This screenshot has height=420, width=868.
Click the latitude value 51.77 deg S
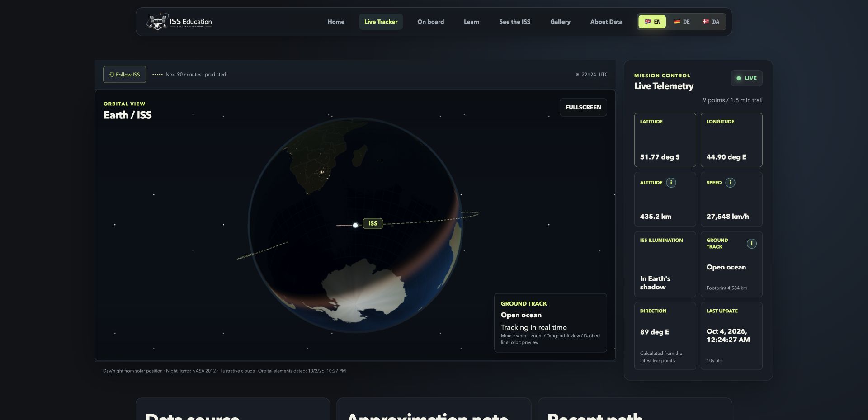pyautogui.click(x=660, y=157)
